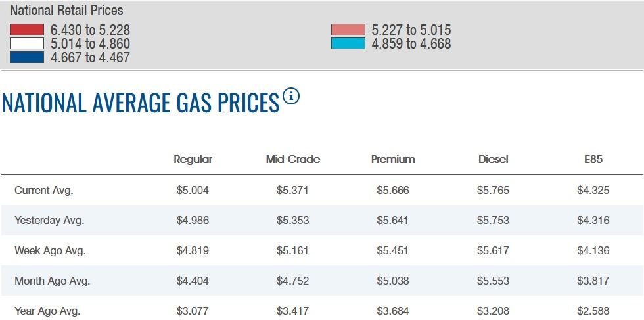Click the pink 5.227 to 5.015 legend swatch
Screen dimensions: 644x320
tap(348, 30)
